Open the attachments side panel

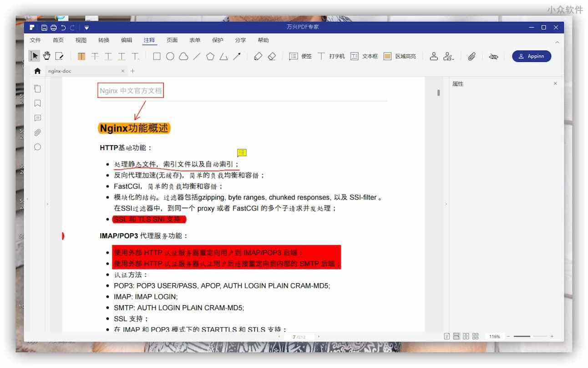[x=38, y=133]
